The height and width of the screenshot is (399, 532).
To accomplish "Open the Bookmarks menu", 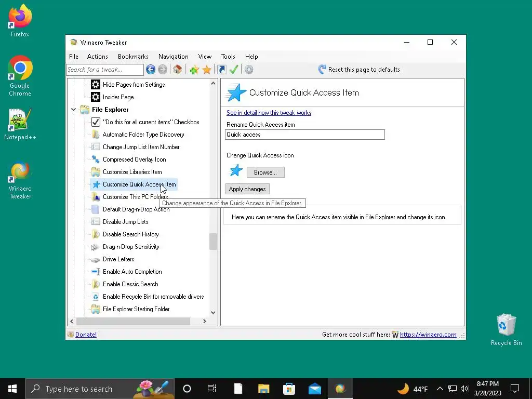I will coord(133,57).
